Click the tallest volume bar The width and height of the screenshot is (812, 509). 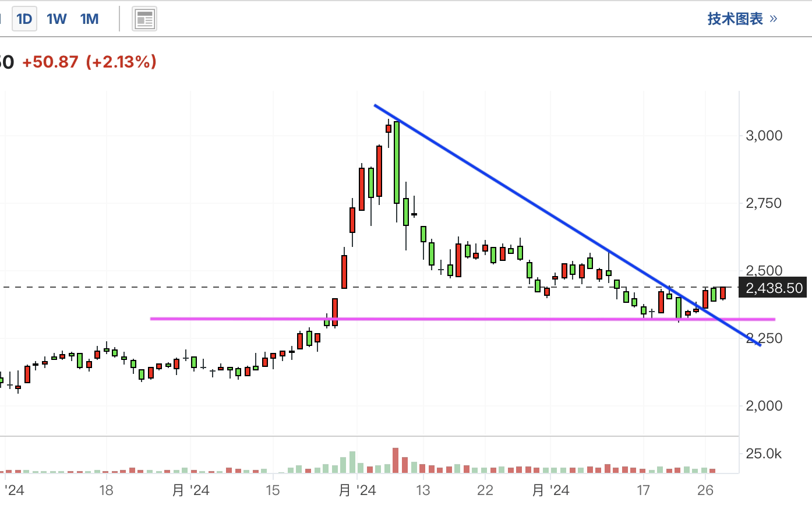396,460
